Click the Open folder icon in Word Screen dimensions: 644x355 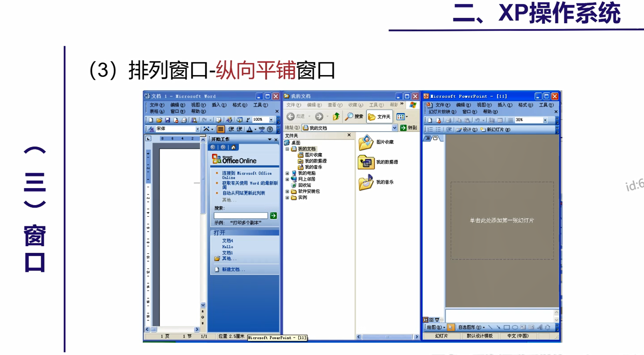click(x=159, y=120)
